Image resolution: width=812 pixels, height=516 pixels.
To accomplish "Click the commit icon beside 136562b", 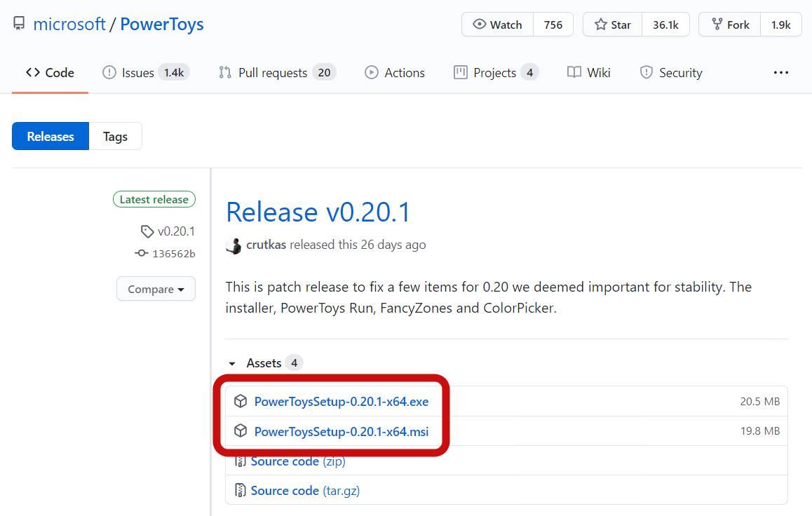I will (x=142, y=253).
